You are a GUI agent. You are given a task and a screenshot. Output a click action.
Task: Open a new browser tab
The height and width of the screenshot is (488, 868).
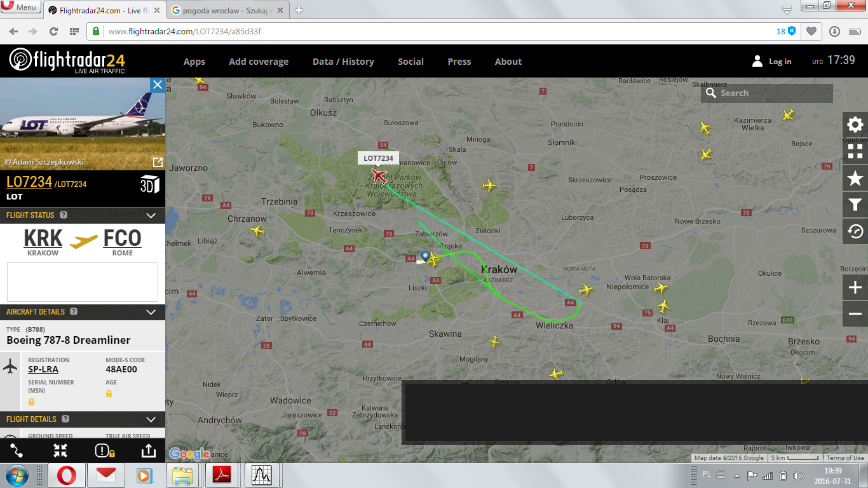click(299, 10)
